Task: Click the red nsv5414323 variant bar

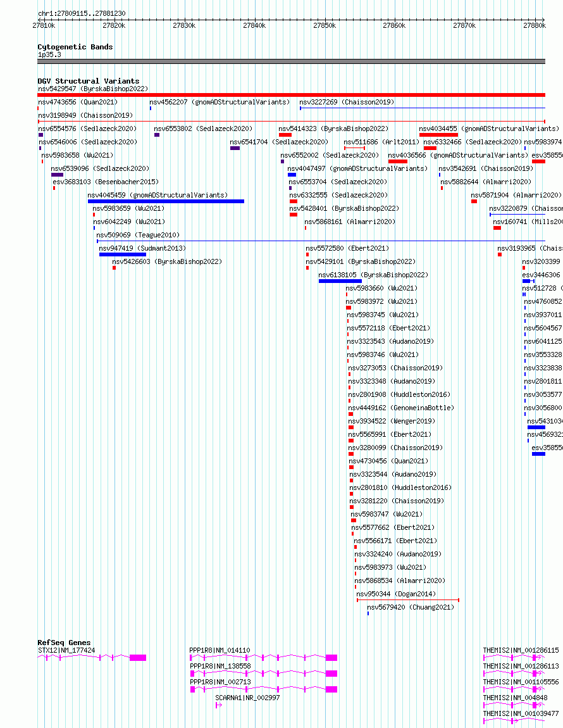Action: tap(285, 135)
